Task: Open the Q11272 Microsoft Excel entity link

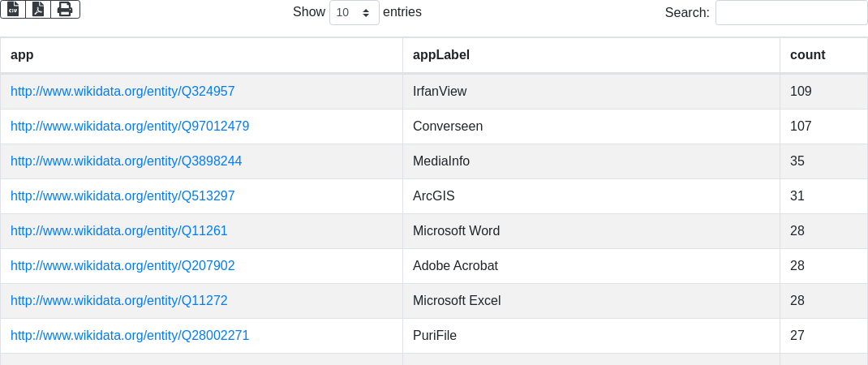Action: point(119,301)
